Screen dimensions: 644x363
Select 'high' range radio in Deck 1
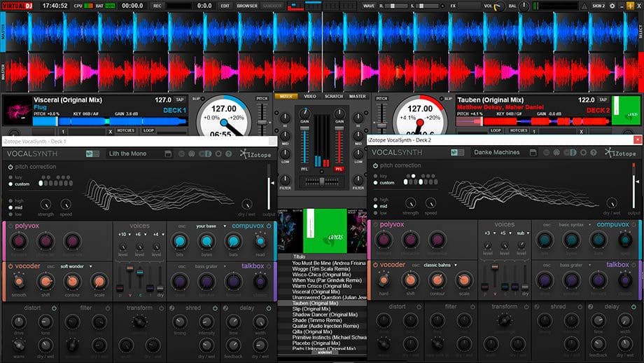click(x=10, y=200)
